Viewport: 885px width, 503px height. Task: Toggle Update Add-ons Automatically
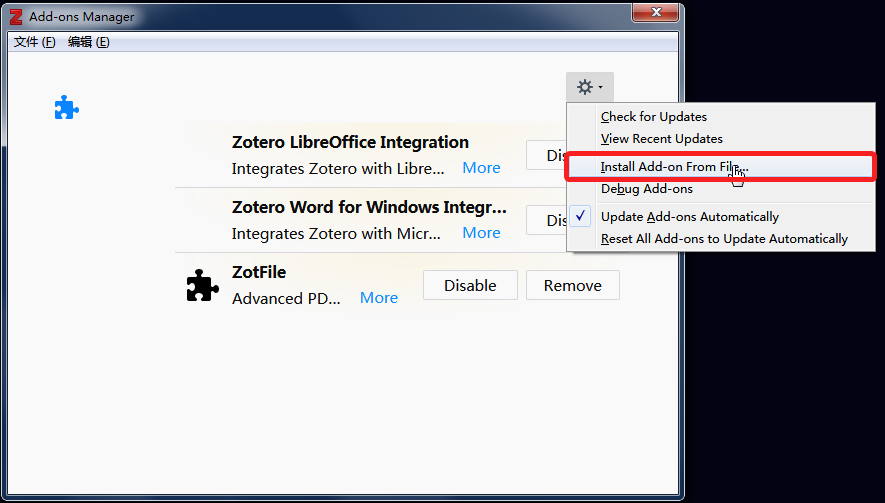690,217
